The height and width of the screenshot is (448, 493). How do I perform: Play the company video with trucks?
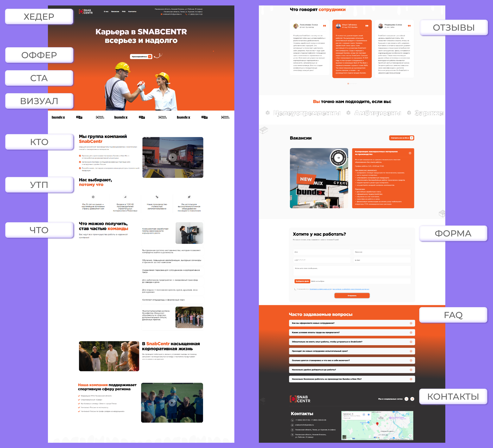tap(173, 157)
